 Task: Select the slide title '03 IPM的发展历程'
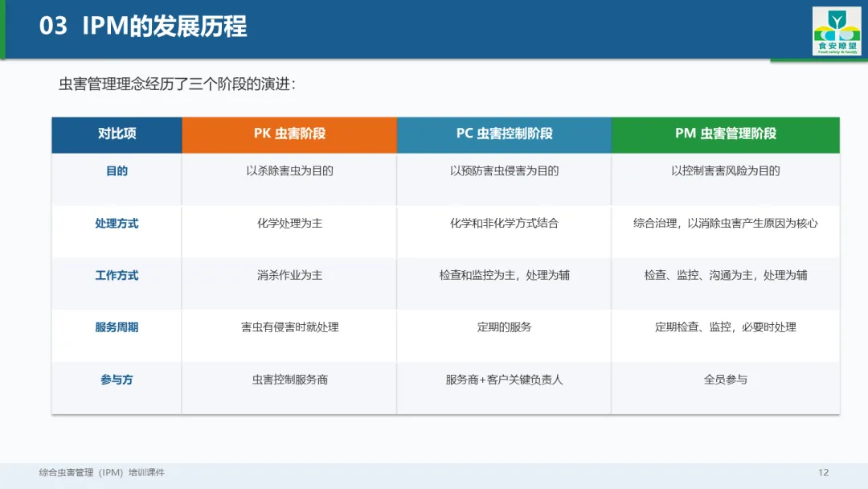click(x=143, y=26)
